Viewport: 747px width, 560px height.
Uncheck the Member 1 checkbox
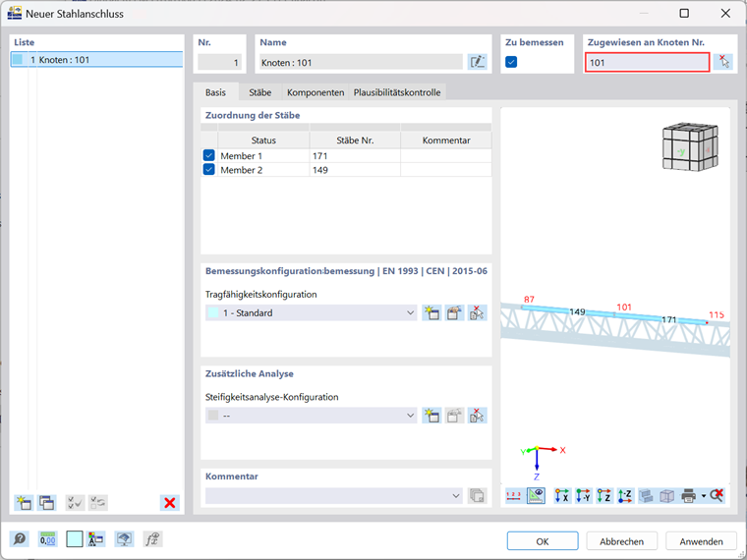tap(208, 155)
